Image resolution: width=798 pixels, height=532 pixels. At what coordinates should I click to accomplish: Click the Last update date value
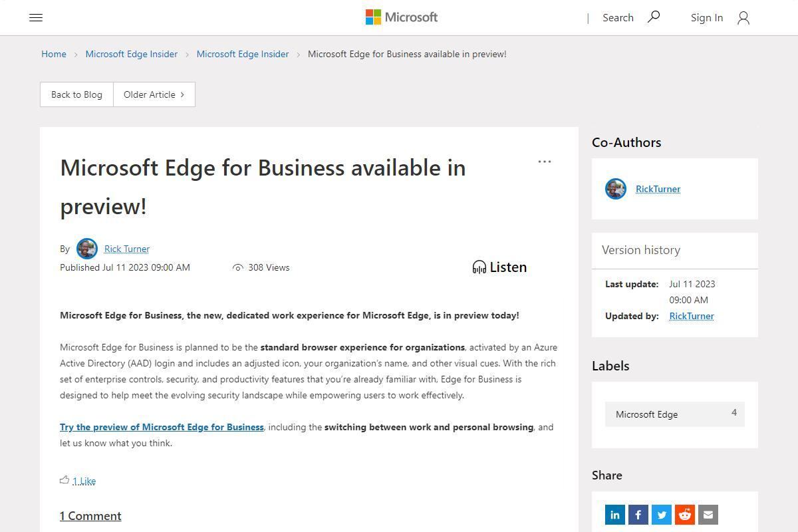tap(692, 292)
